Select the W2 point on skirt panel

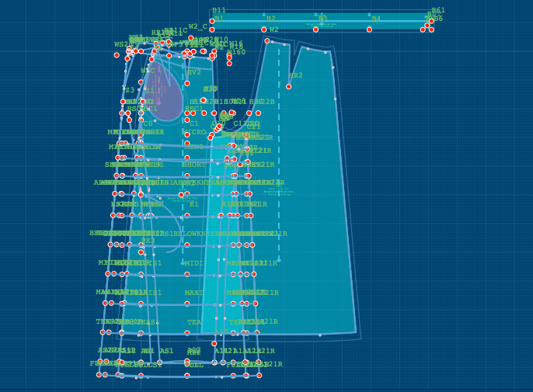coord(267,40)
